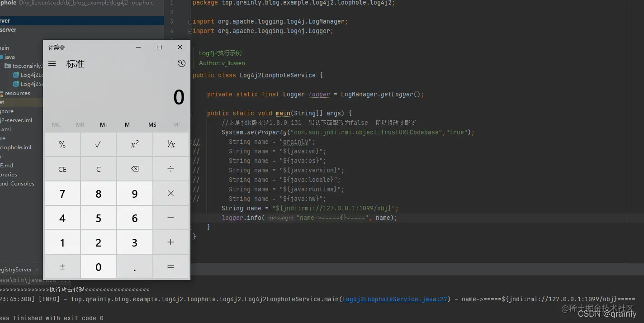This screenshot has width=644, height=323.
Task: Click the equals key
Action: pos(171,267)
